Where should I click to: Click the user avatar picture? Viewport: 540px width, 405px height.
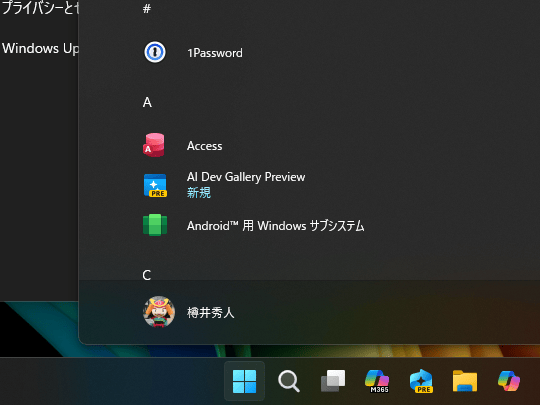pyautogui.click(x=159, y=312)
